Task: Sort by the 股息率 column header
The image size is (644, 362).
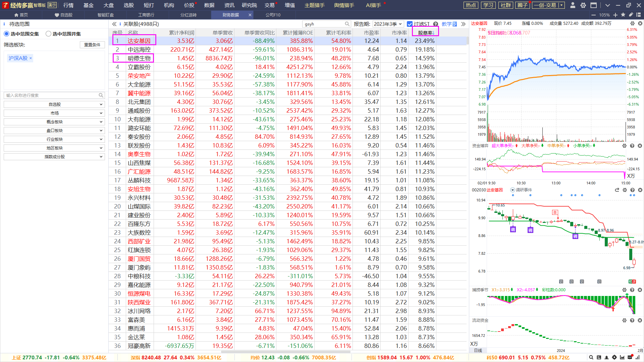Action: point(425,33)
